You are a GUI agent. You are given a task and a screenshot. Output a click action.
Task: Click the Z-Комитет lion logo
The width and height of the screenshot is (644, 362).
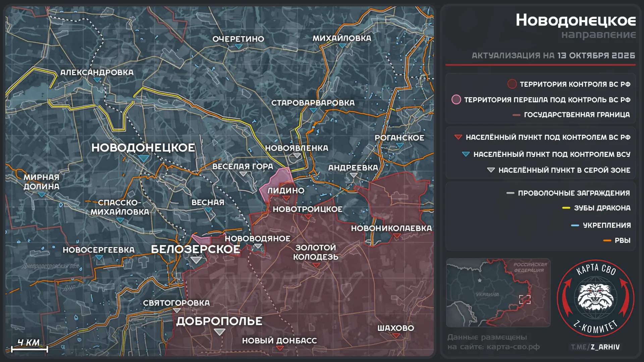pos(596,298)
